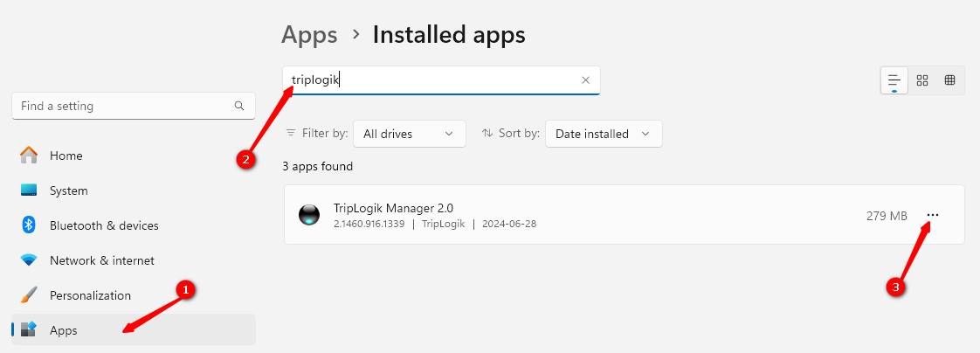Select Apps in the sidebar
Image resolution: width=980 pixels, height=353 pixels.
pos(134,329)
